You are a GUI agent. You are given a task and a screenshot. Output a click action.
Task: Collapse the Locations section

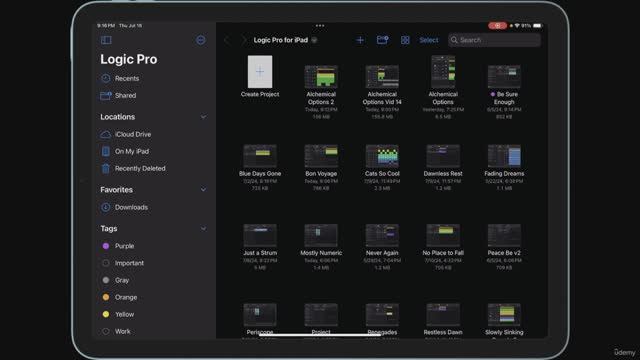coord(203,117)
